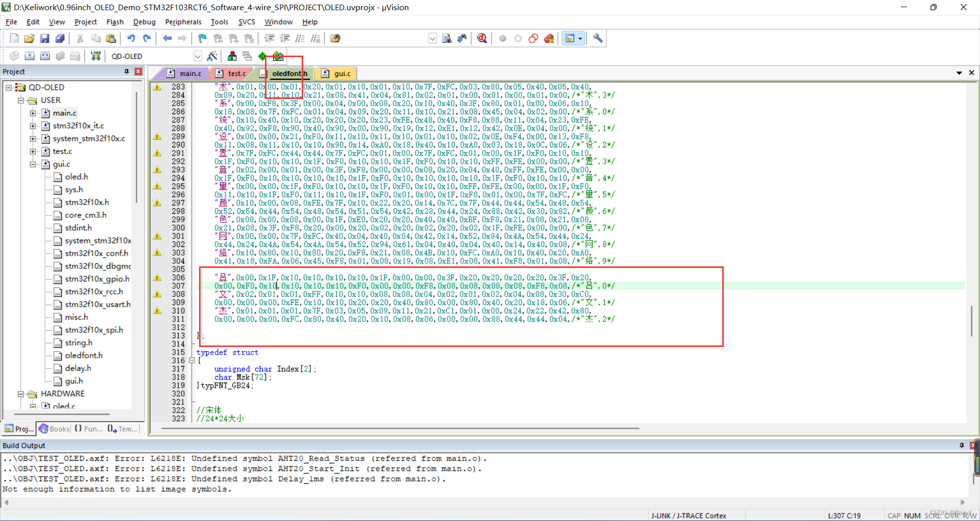The height and width of the screenshot is (521, 980).
Task: Open the SVCS menu
Action: (x=247, y=22)
